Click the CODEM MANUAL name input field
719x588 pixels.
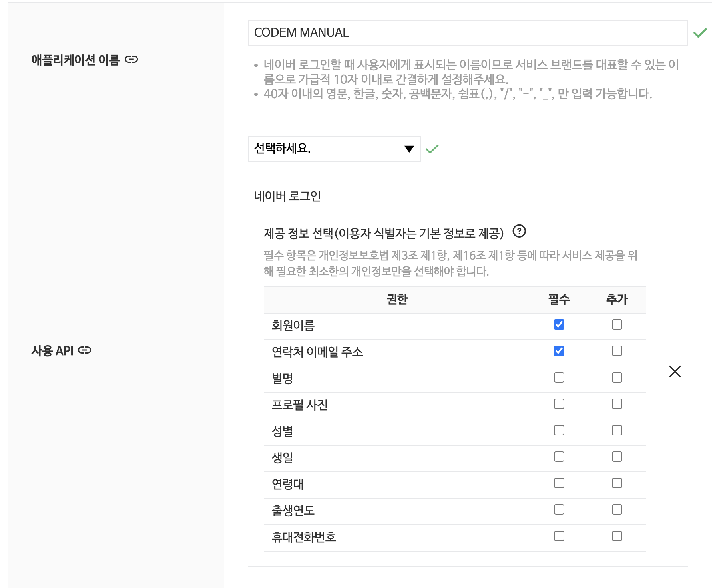468,33
